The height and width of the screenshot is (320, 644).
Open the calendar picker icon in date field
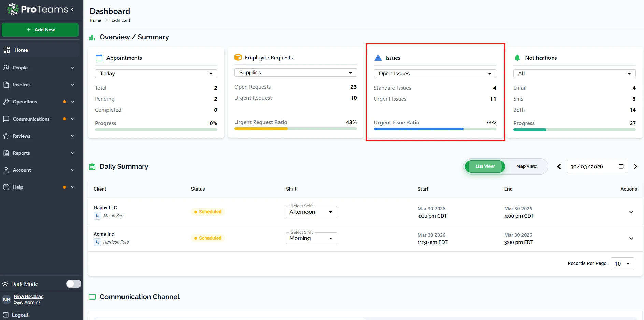click(621, 166)
